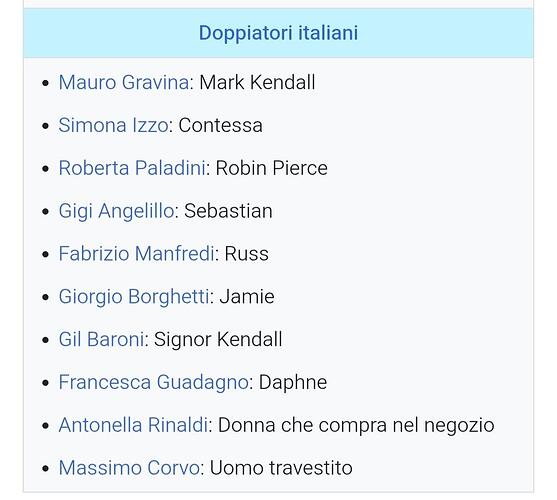This screenshot has width=557, height=500.
Task: Open the Mauro Gravina link
Action: click(x=124, y=82)
